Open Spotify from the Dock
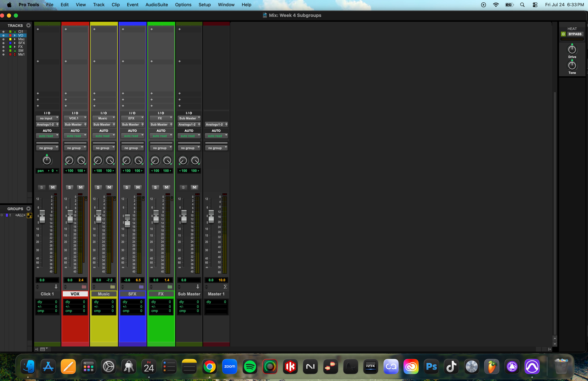Image resolution: width=588 pixels, height=381 pixels. pyautogui.click(x=250, y=367)
